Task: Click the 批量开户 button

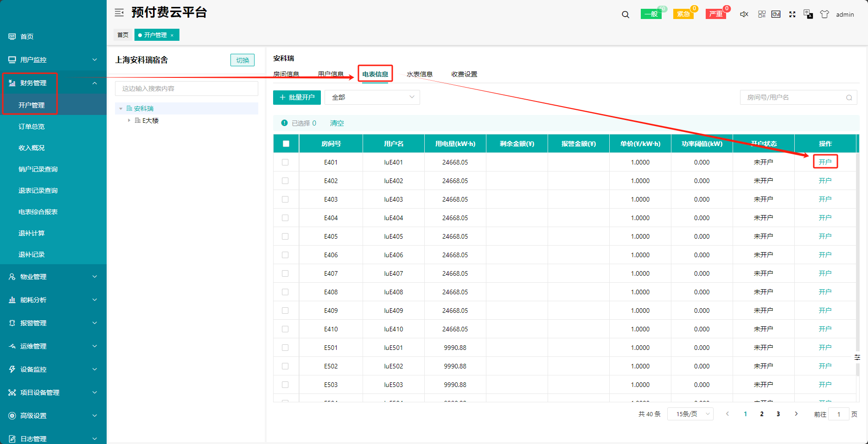Action: pyautogui.click(x=297, y=97)
